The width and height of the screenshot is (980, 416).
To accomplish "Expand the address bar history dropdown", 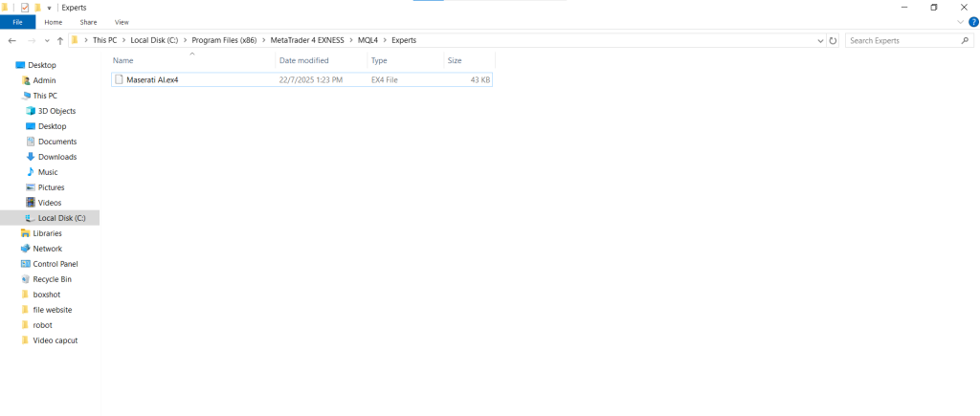I will click(820, 41).
